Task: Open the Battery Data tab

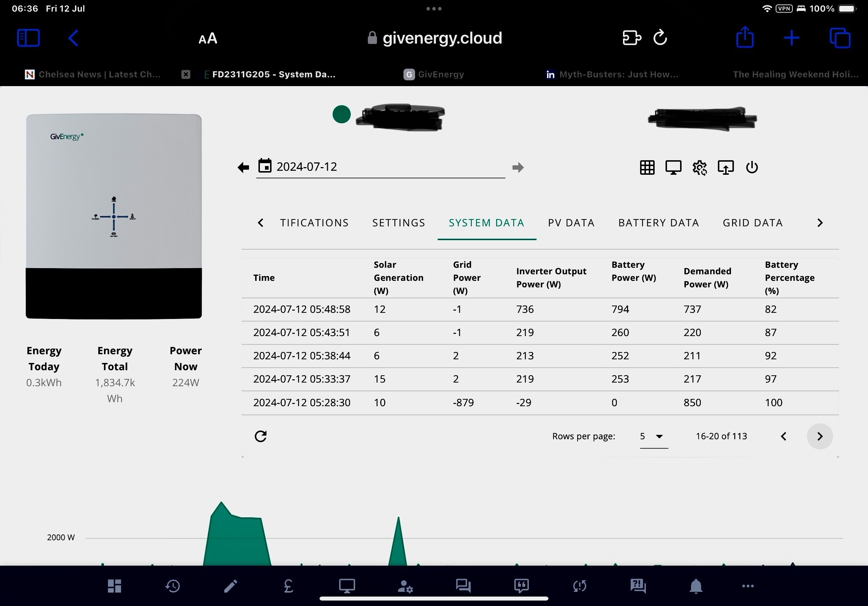Action: click(659, 223)
